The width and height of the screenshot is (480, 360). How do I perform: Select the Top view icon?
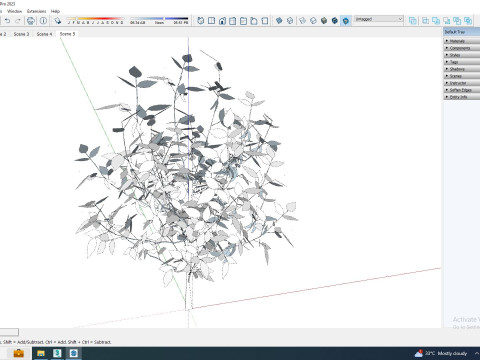pos(211,21)
